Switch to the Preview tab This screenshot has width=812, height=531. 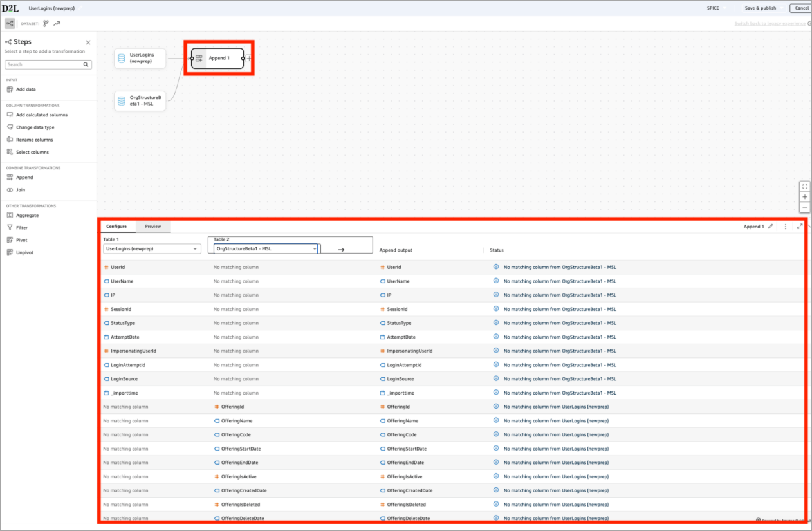click(x=152, y=227)
